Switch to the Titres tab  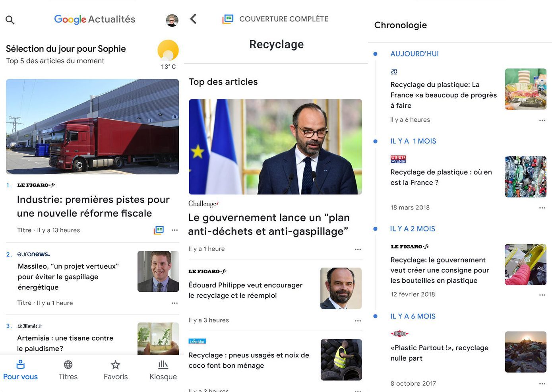pyautogui.click(x=68, y=370)
